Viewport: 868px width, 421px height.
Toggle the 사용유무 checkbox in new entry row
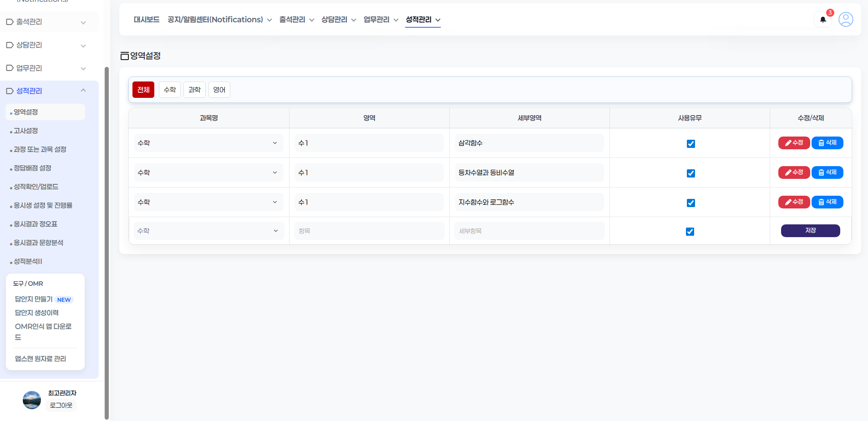tap(690, 232)
